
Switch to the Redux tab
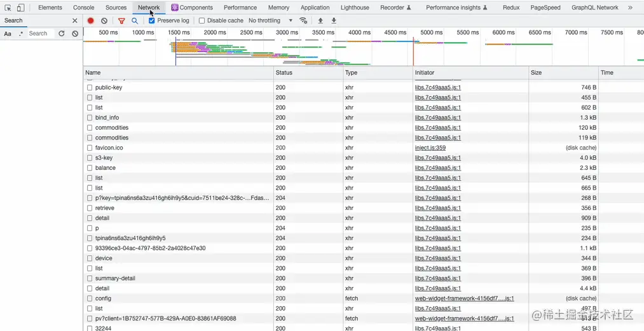[511, 8]
